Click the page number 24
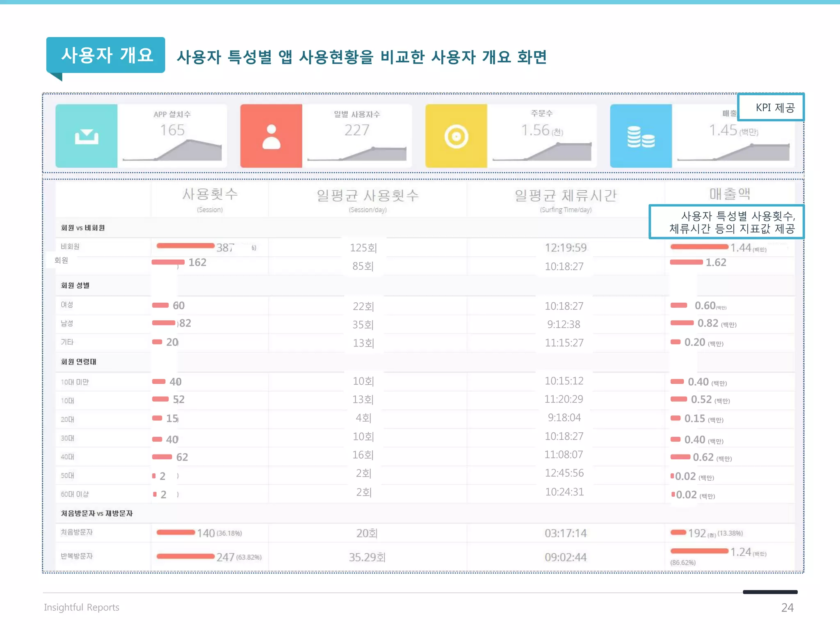The image size is (840, 630). [x=787, y=607]
